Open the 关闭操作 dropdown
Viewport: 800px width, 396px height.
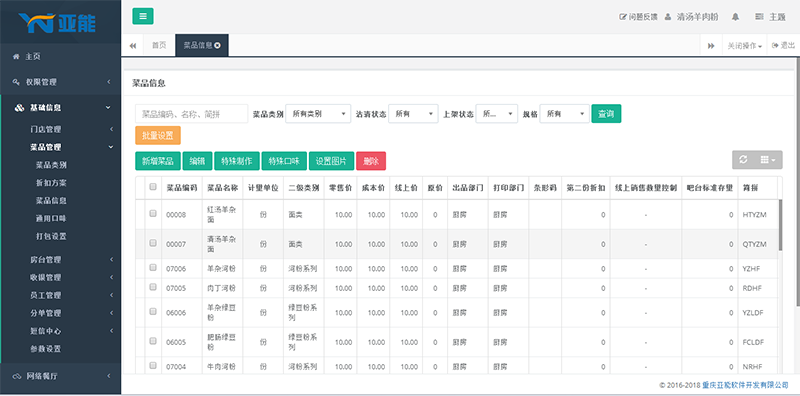745,46
